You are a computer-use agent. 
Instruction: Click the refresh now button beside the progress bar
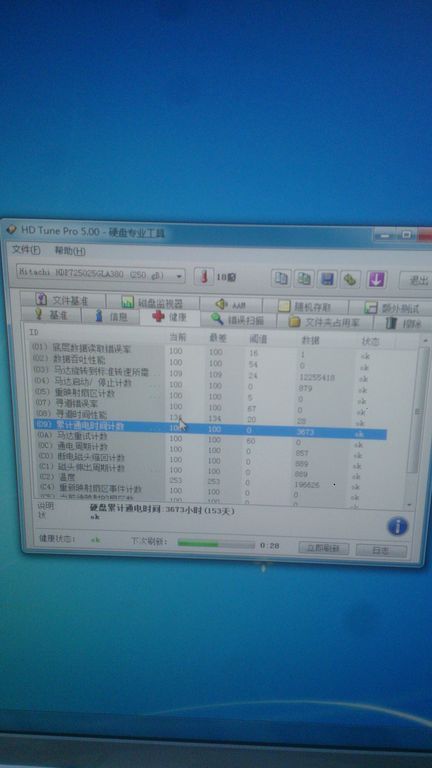tap(323, 548)
